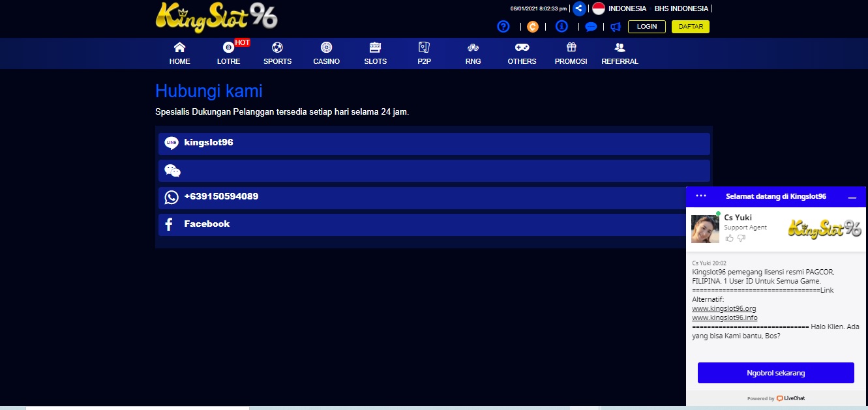Click the 'Support Agent' label in chat
868x410 pixels.
745,227
